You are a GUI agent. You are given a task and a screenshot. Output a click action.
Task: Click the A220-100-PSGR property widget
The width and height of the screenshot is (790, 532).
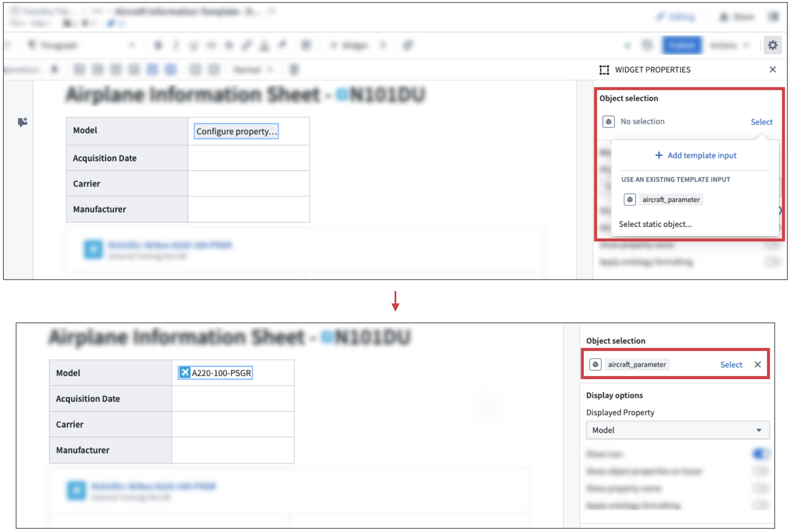pos(215,373)
